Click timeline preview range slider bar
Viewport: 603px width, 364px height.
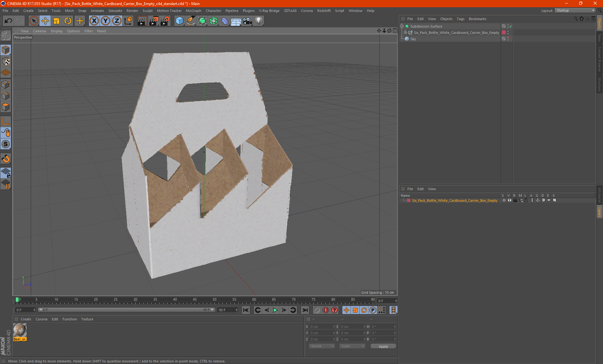coord(126,310)
